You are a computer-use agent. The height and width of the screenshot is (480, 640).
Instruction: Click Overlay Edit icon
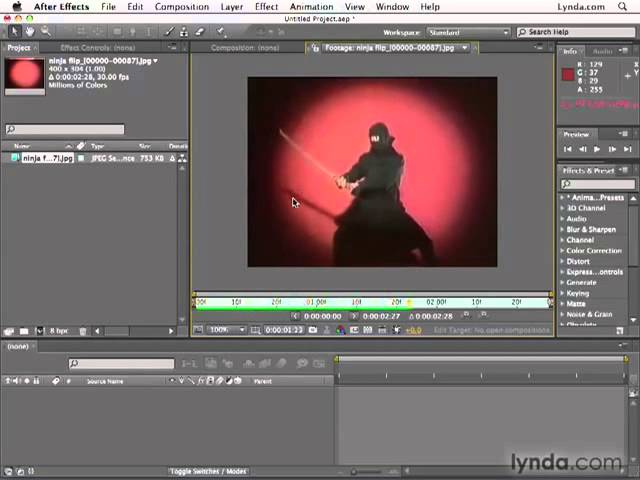[x=483, y=315]
